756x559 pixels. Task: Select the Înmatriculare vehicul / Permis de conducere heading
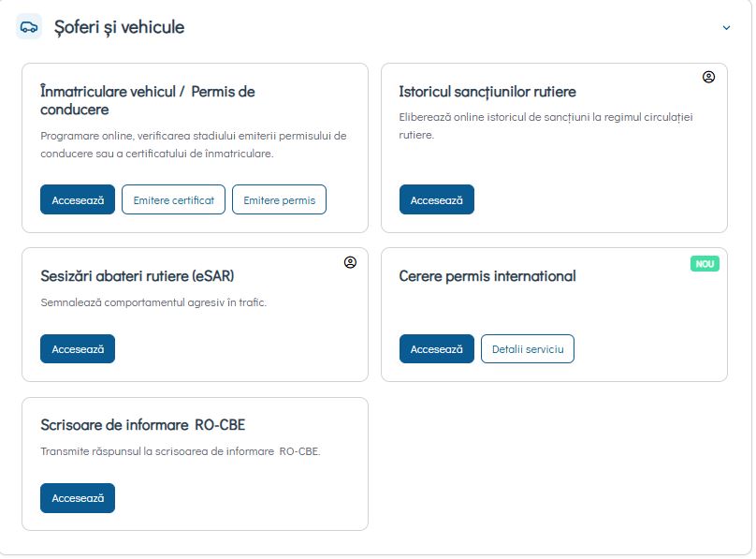(x=148, y=100)
